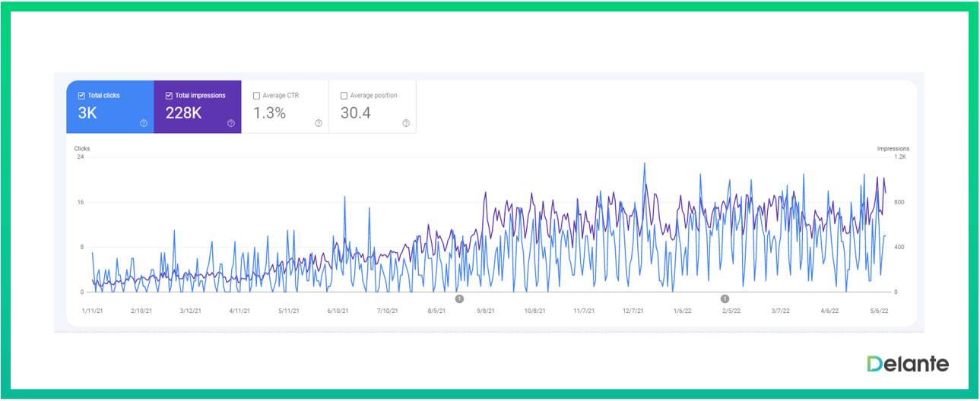The image size is (980, 401).
Task: Click the Clicks axis label
Action: pos(82,149)
